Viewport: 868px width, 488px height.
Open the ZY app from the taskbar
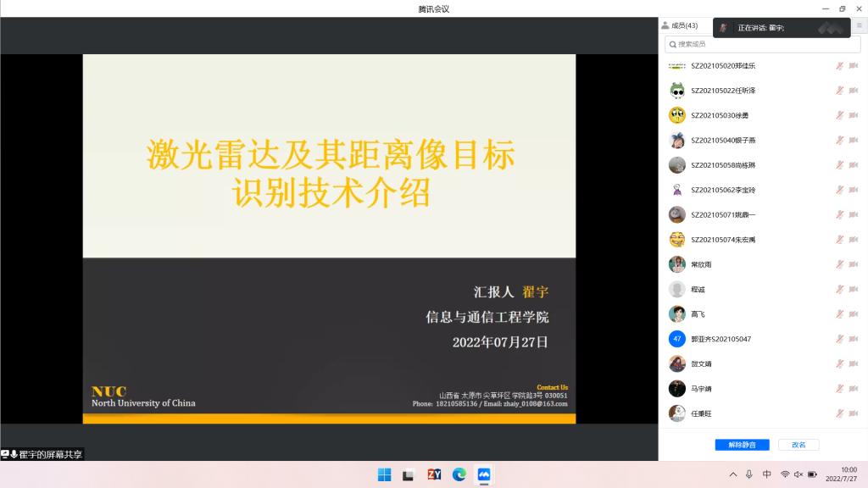click(434, 474)
